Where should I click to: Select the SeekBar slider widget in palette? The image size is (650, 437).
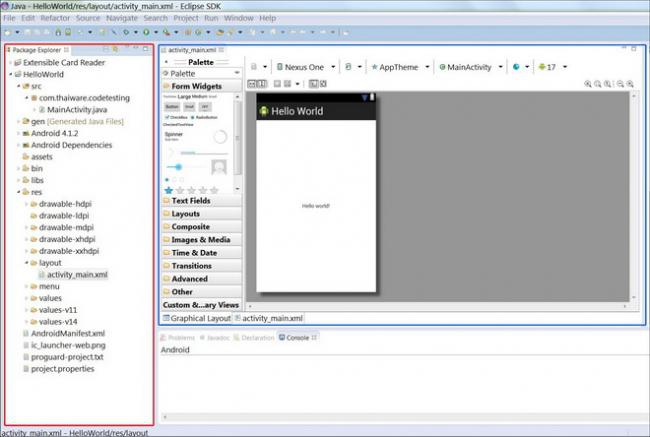(x=186, y=167)
